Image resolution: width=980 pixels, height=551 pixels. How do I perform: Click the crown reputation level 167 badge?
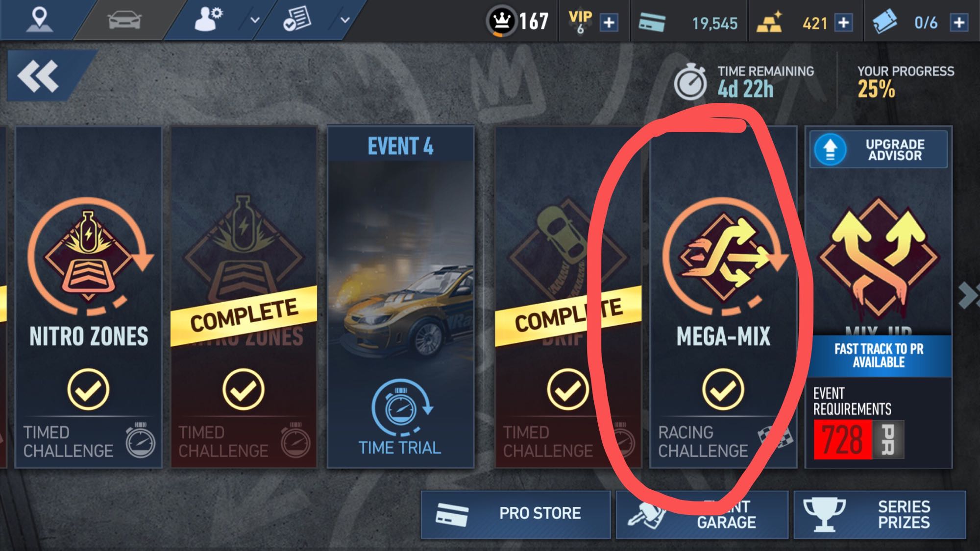518,21
